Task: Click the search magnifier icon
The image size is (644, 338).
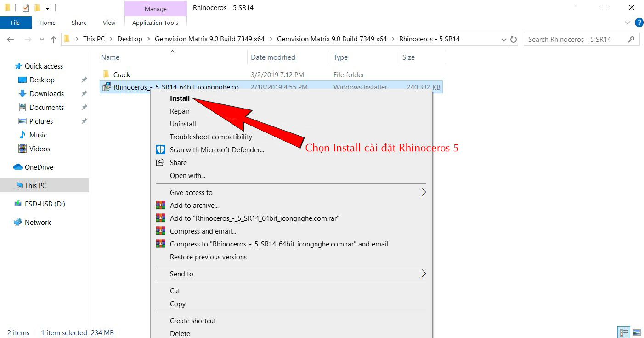Action: tap(632, 40)
